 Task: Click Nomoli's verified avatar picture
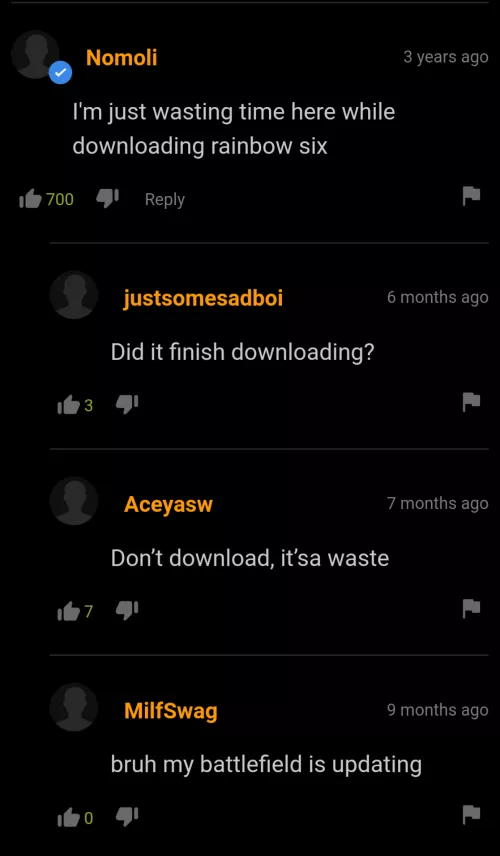[35, 55]
